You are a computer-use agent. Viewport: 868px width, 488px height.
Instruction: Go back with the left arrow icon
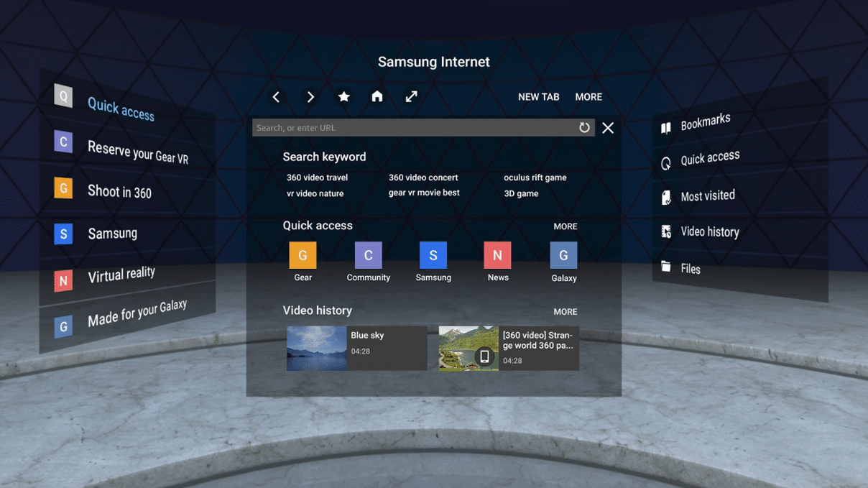click(x=276, y=97)
